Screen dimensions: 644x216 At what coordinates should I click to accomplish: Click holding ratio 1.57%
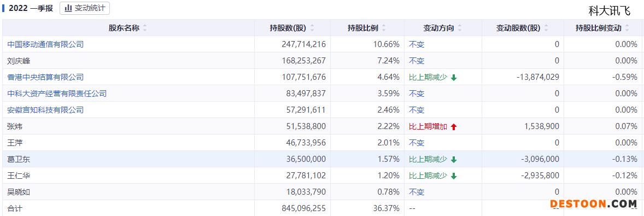pyautogui.click(x=388, y=159)
